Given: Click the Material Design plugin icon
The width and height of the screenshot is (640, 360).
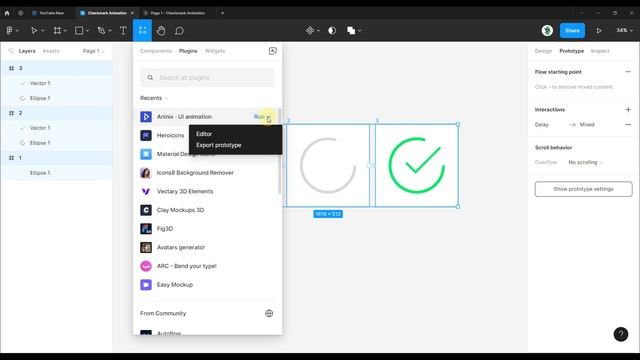Looking at the screenshot, I should [146, 154].
